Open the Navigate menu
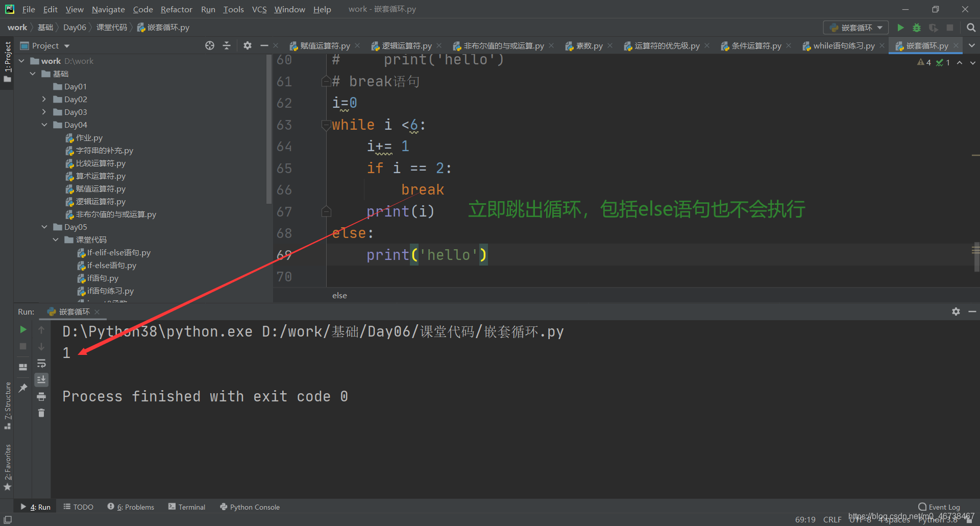 coord(108,9)
